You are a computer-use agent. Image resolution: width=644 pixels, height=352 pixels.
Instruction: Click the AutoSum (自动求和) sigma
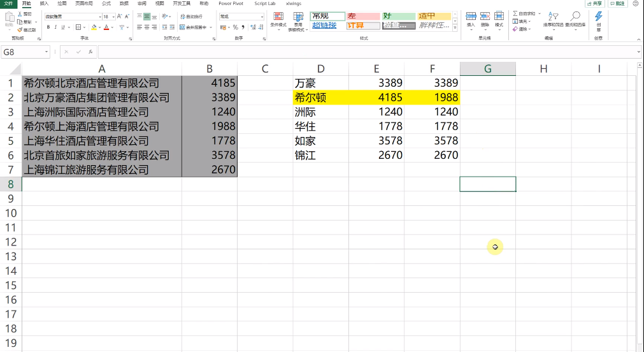click(515, 13)
